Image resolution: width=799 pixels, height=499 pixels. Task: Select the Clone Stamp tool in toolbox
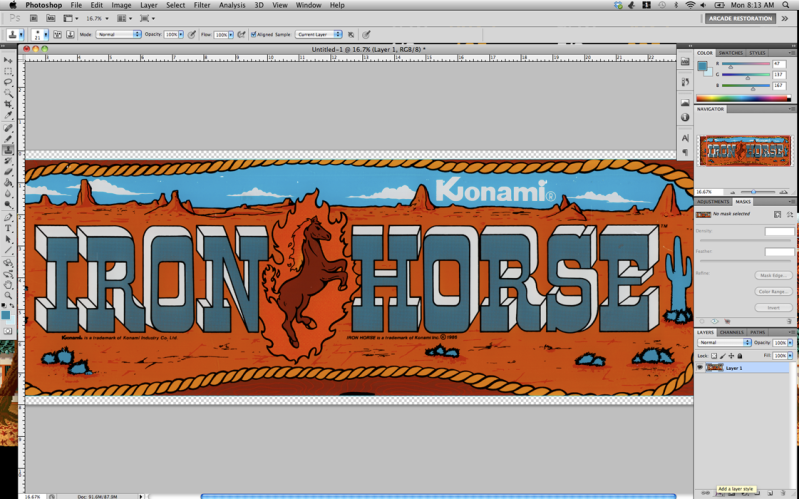(8, 150)
